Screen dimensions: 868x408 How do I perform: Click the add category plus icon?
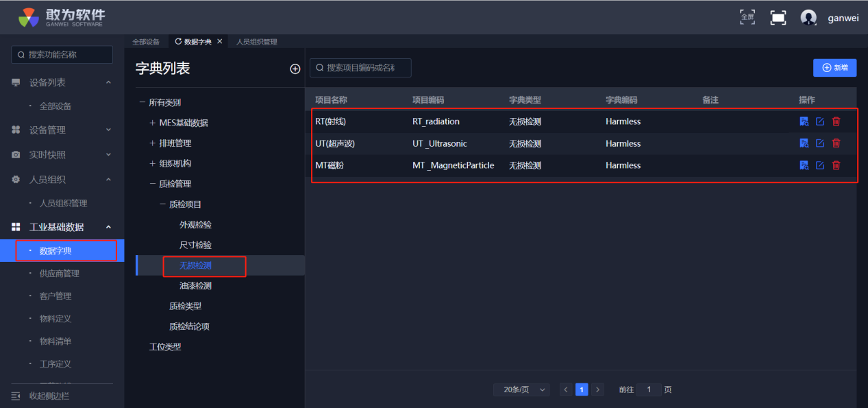(x=295, y=69)
